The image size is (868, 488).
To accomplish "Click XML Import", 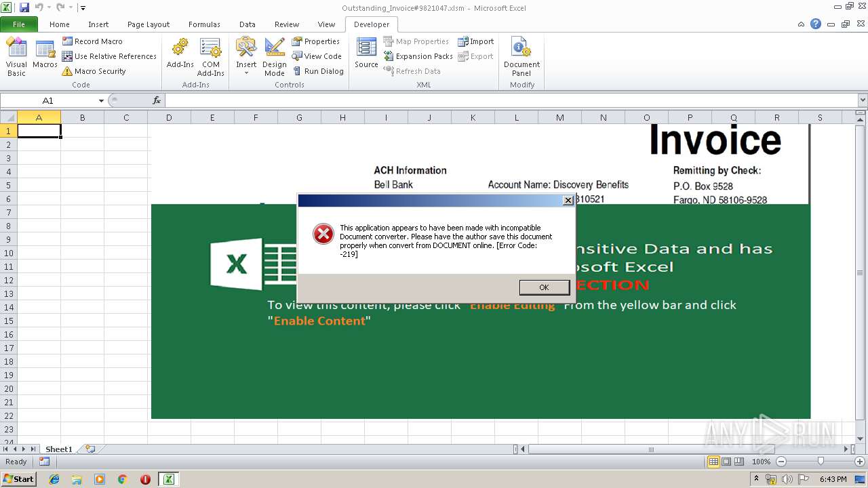I will tap(476, 41).
